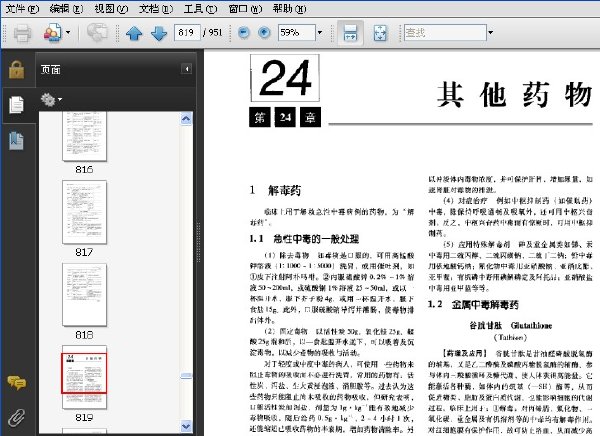Click the chapter title 其他药物
Image resolution: width=600 pixels, height=436 pixels.
tap(515, 94)
